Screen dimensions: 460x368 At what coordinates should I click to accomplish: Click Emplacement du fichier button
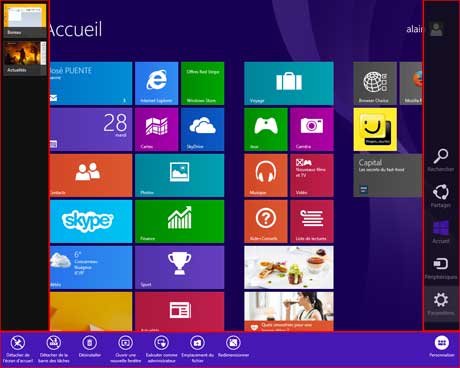[x=198, y=349]
